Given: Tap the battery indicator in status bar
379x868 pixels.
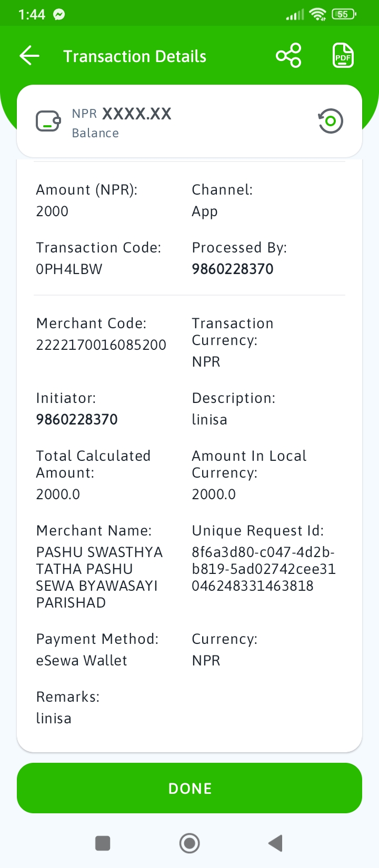Looking at the screenshot, I should click(344, 14).
